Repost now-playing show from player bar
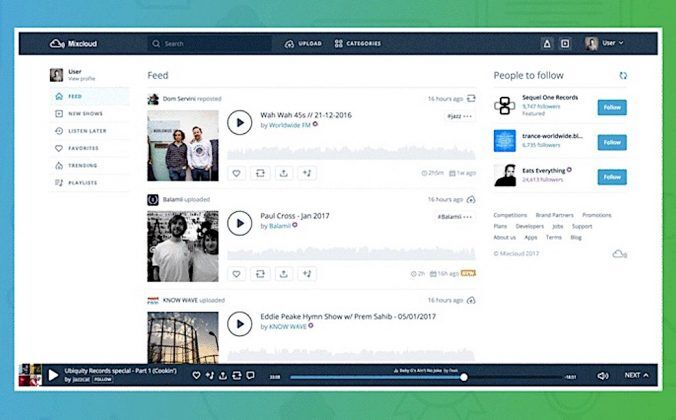The height and width of the screenshot is (420, 676). click(237, 375)
